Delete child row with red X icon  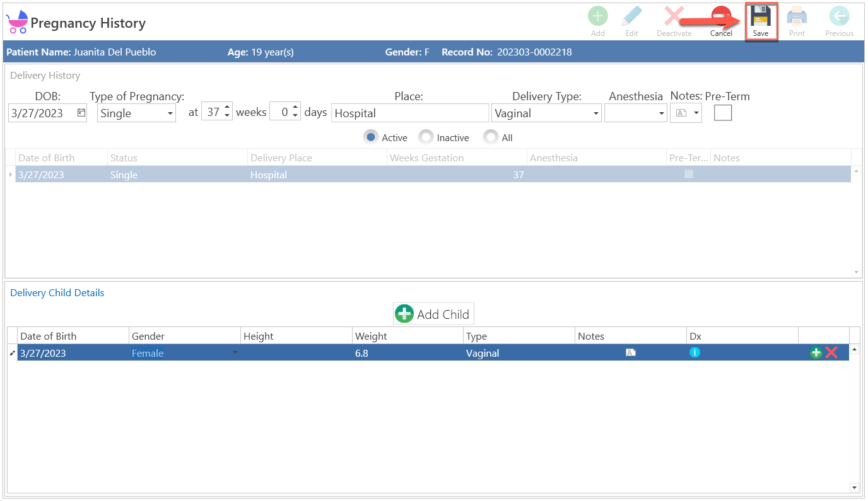(x=831, y=352)
